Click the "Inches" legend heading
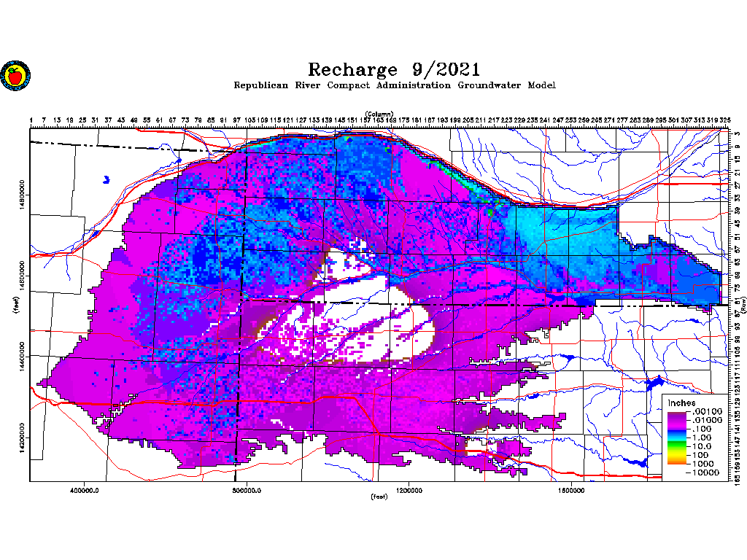 [x=681, y=403]
